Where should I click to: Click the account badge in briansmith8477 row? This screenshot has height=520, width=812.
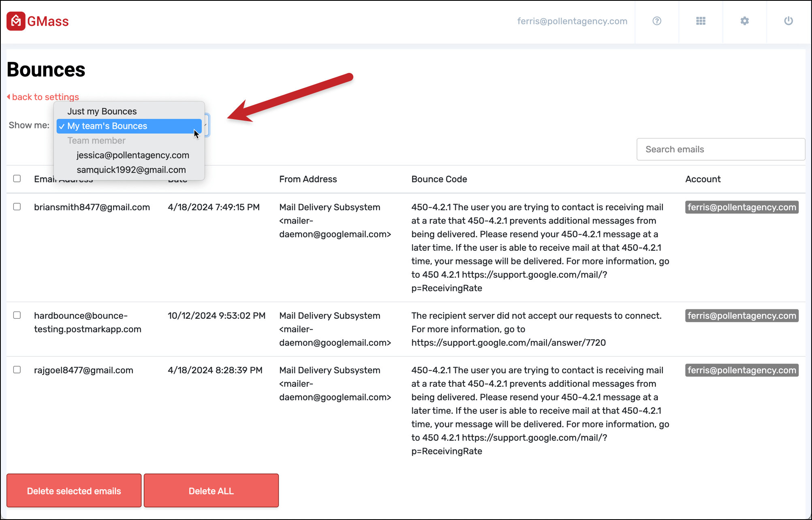(x=742, y=207)
